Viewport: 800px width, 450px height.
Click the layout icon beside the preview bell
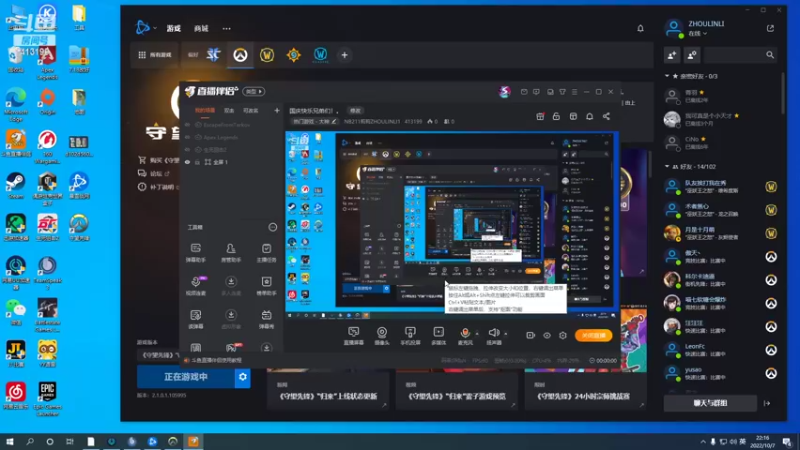tap(573, 116)
